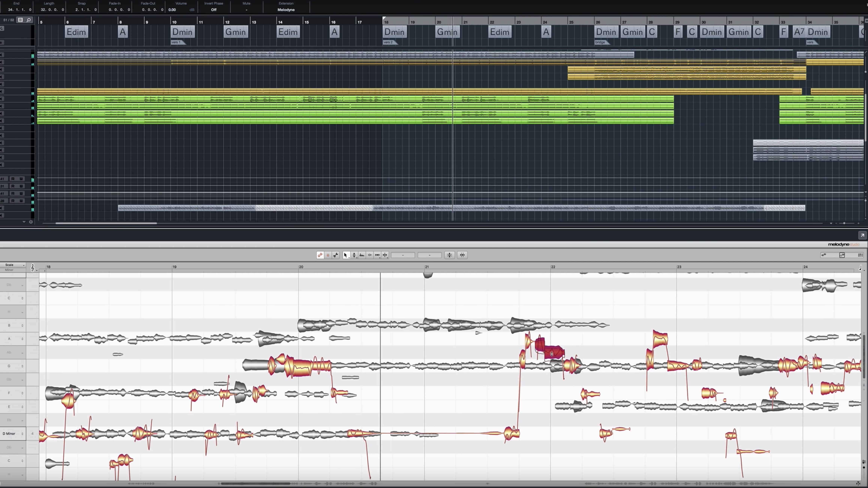Click Melodyne horizontal scrollbar thumb
This screenshot has width=868, height=488.
click(x=255, y=484)
